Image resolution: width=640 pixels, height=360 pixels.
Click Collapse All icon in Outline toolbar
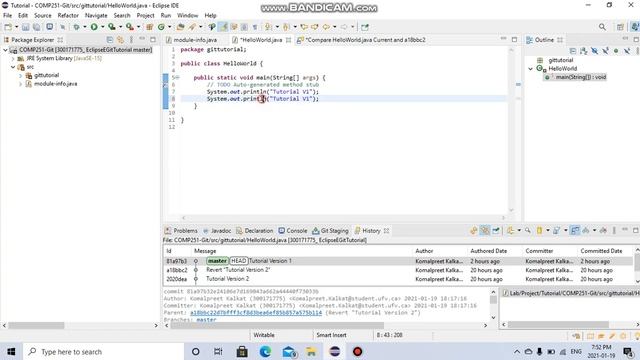573,51
